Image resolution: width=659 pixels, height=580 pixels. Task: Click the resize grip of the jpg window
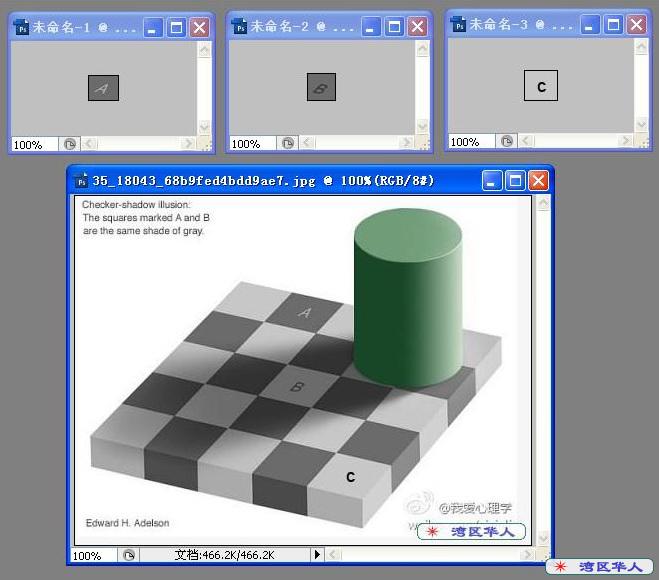point(543,555)
